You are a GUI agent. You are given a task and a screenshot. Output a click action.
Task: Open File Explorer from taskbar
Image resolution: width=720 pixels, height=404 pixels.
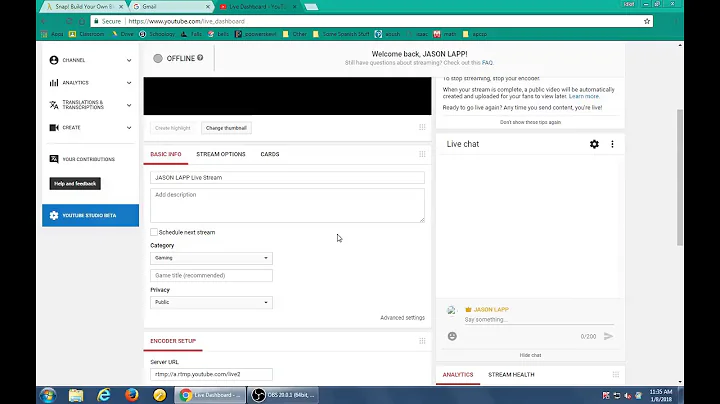click(76, 395)
